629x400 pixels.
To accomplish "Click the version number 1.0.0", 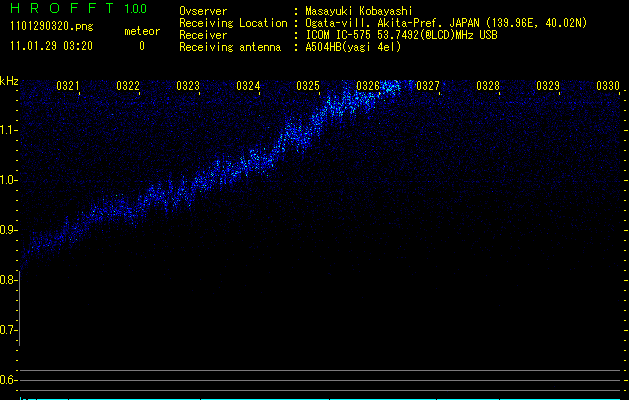I will [x=135, y=9].
